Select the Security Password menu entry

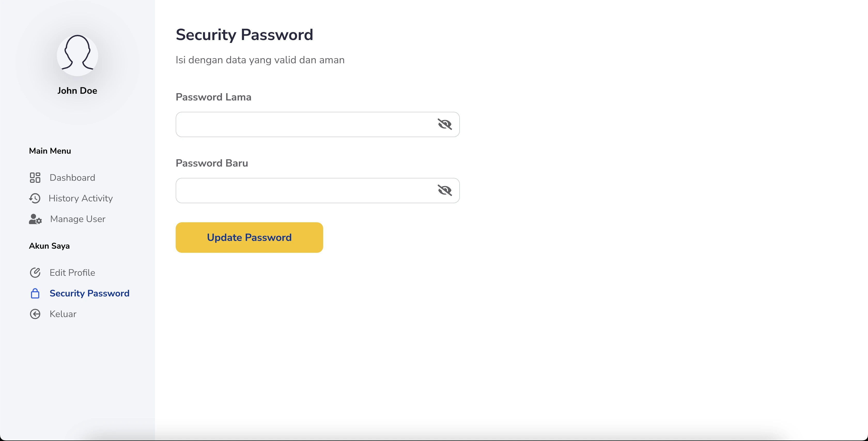click(89, 293)
